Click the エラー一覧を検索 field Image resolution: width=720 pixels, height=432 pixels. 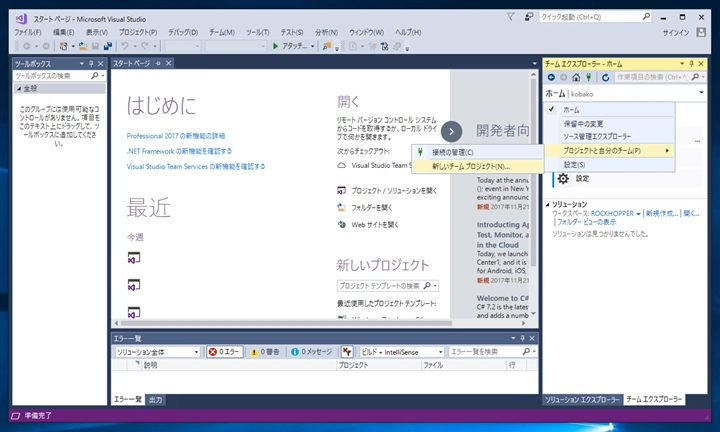pos(486,352)
